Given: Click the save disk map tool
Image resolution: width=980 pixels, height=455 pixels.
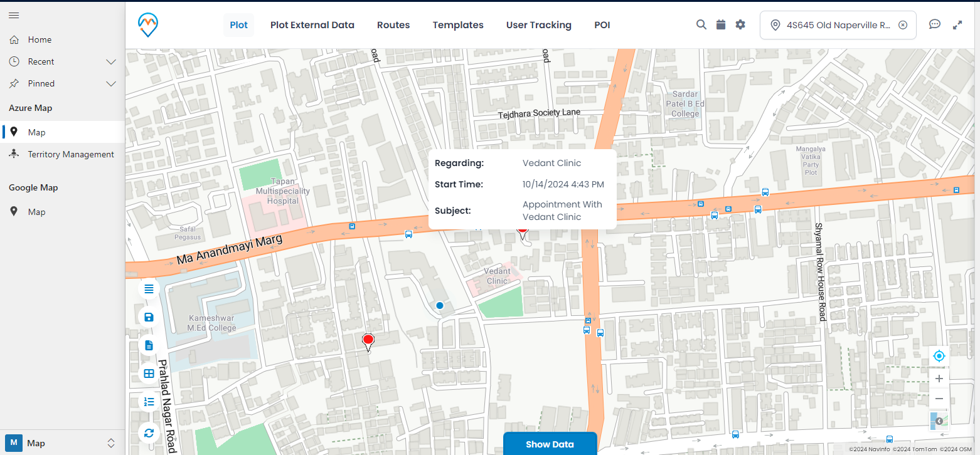Looking at the screenshot, I should (149, 317).
